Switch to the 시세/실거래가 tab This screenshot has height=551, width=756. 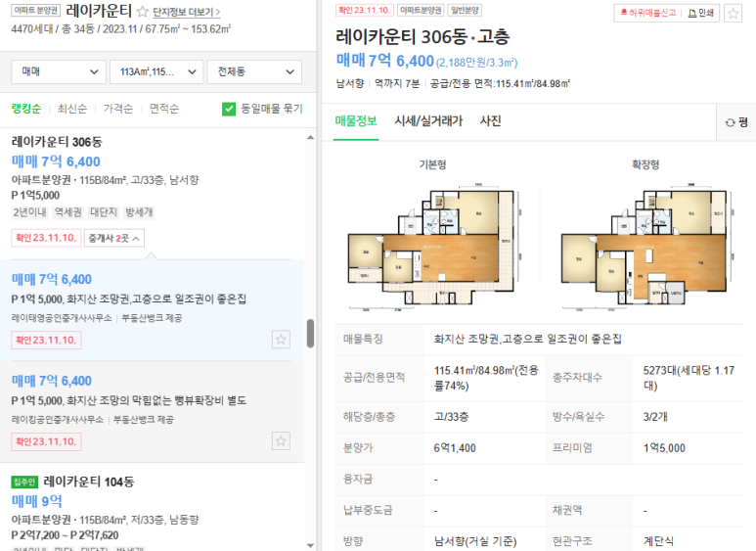[428, 121]
